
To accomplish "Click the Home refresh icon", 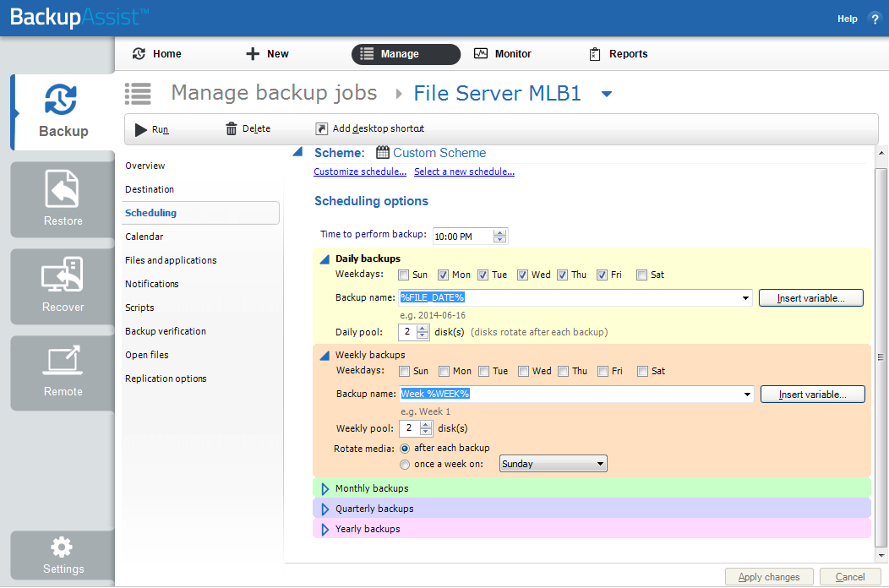I will [139, 53].
